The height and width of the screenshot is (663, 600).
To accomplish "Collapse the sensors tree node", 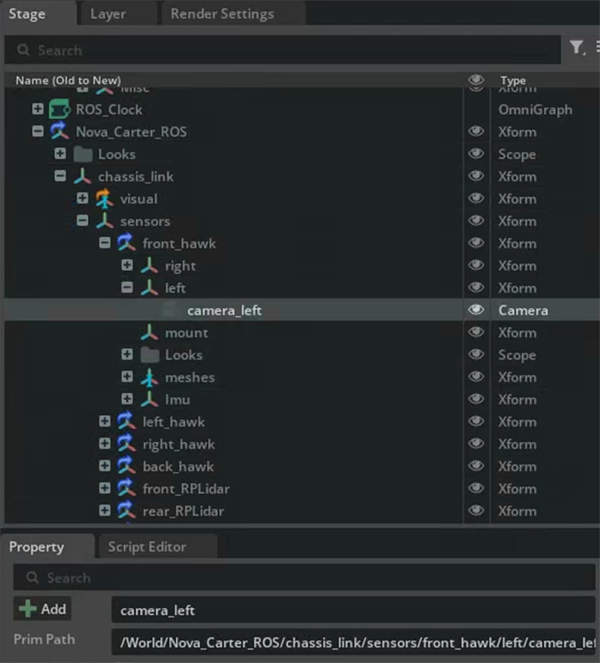I will tap(83, 222).
